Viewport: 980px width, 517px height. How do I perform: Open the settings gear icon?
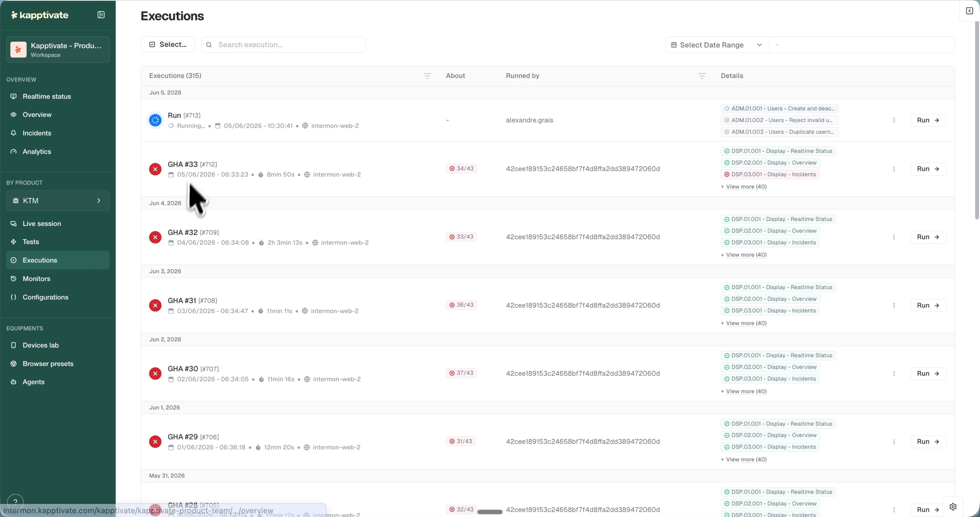tap(953, 507)
